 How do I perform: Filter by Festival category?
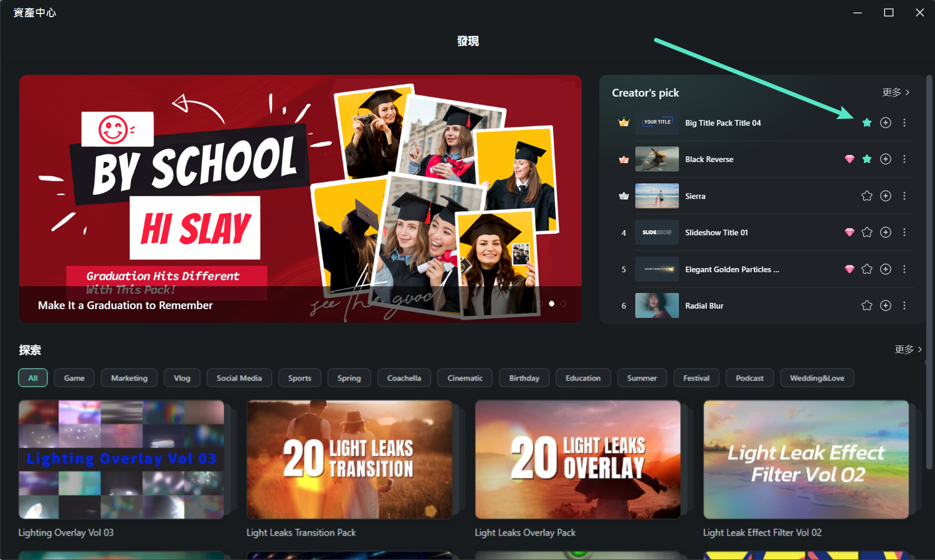[x=696, y=378]
